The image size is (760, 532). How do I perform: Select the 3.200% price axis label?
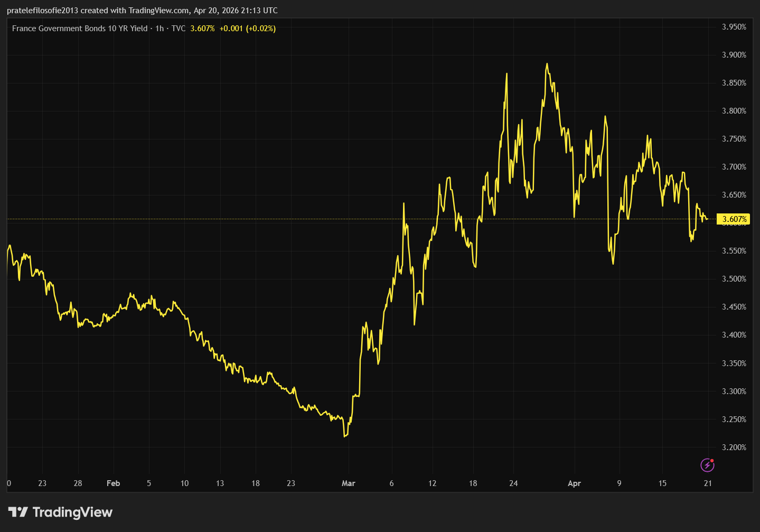734,447
